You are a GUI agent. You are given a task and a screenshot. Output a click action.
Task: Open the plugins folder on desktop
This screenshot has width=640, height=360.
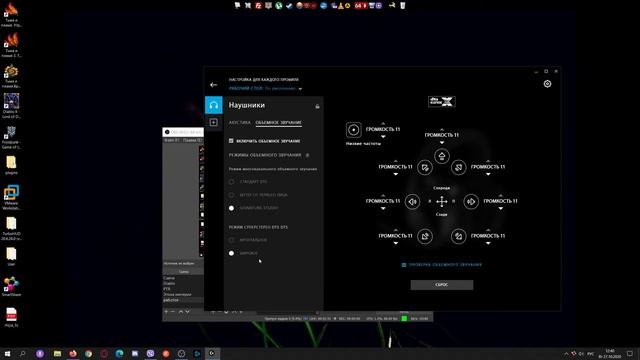[x=11, y=165]
